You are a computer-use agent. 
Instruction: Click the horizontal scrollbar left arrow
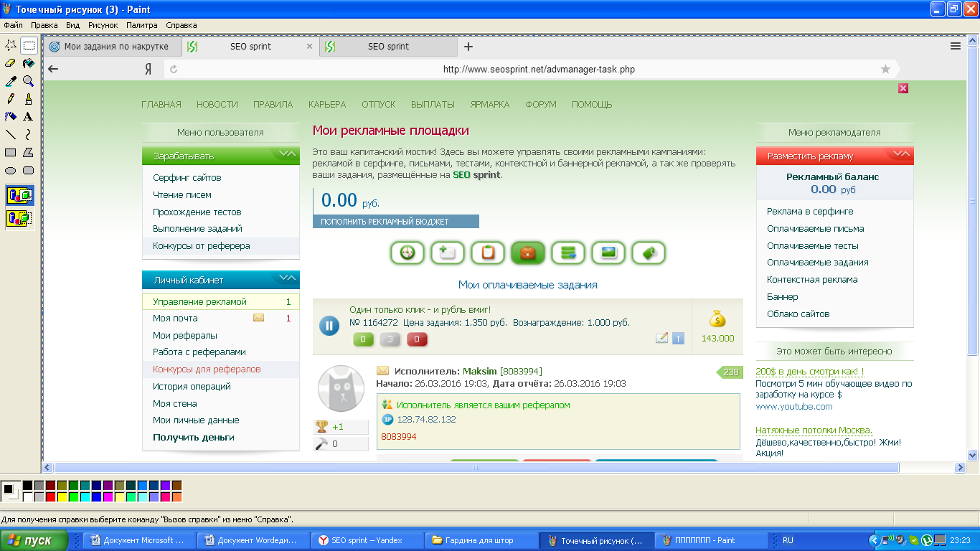click(x=48, y=468)
